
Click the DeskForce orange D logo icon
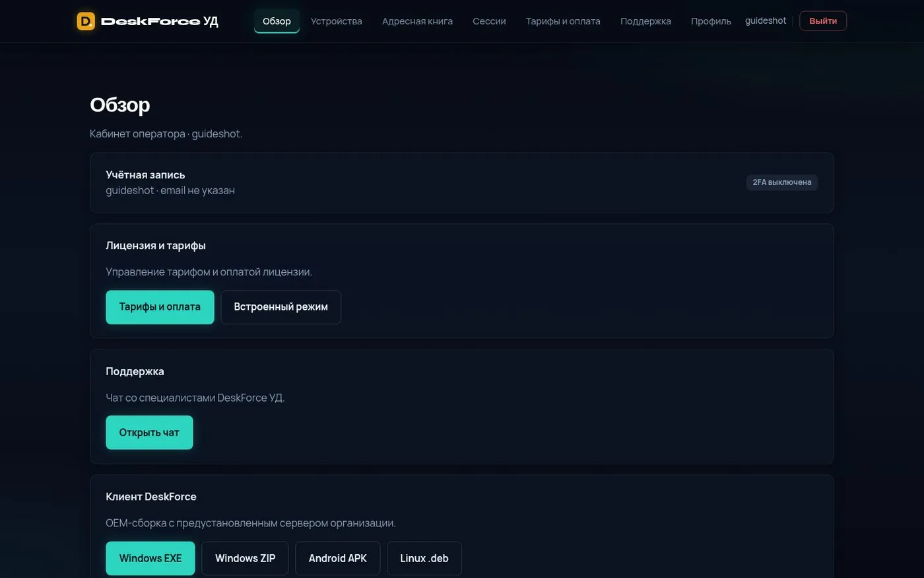[x=86, y=21]
